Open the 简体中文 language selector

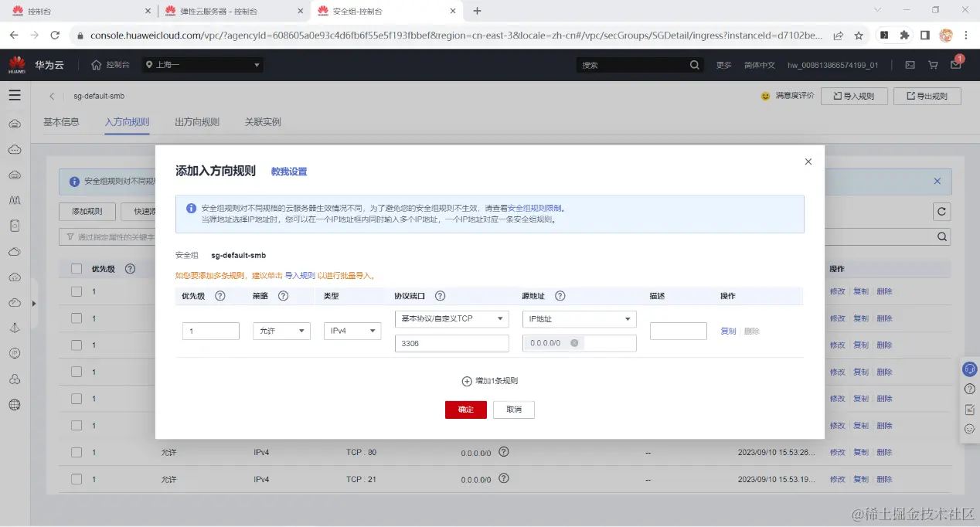point(759,65)
